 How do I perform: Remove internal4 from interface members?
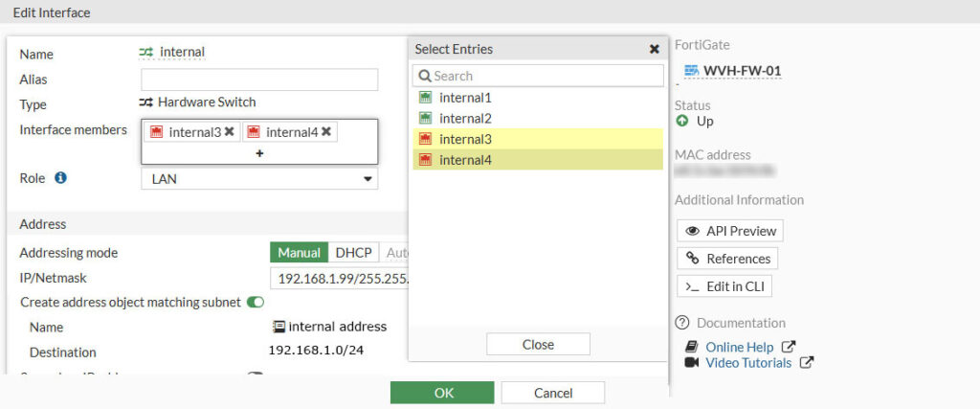326,132
